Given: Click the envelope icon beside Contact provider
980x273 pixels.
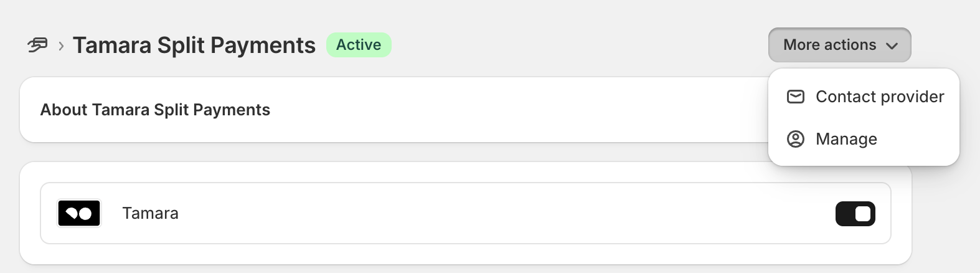Looking at the screenshot, I should 796,97.
